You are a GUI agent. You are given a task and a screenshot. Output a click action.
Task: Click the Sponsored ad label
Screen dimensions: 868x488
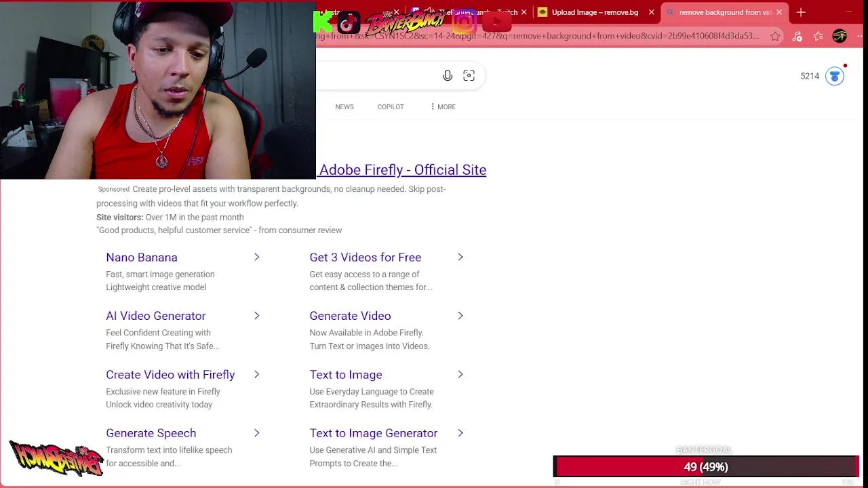tap(113, 190)
